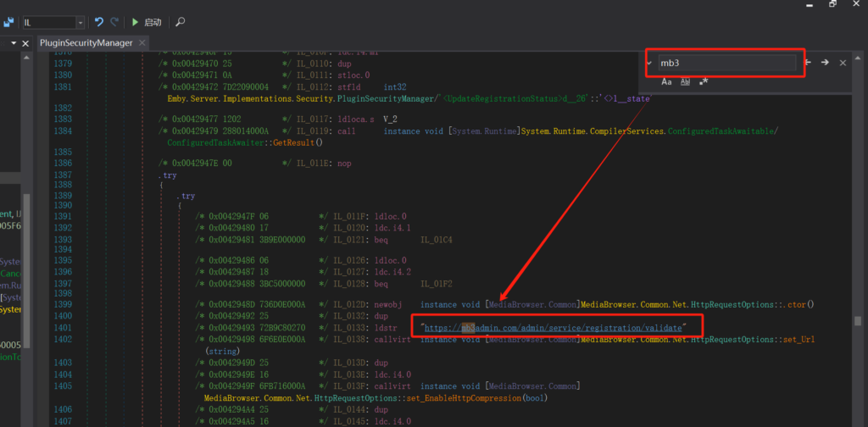Click the IL_01C4 branch target
Image resolution: width=868 pixels, height=427 pixels.
click(437, 240)
